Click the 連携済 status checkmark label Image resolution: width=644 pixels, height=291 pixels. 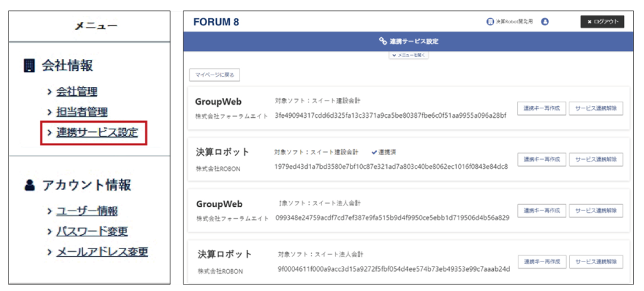[x=384, y=152]
